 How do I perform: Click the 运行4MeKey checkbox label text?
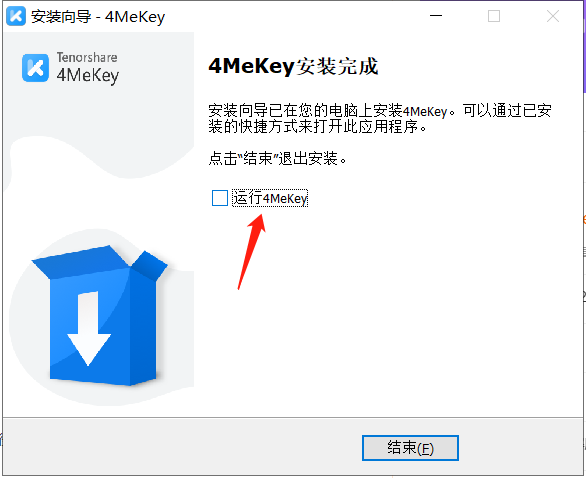(x=270, y=198)
